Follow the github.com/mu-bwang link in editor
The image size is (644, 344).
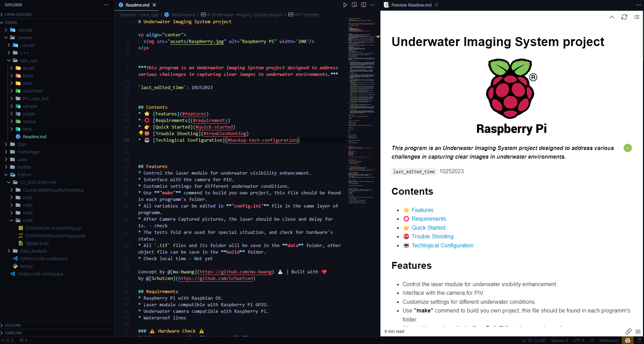(x=236, y=272)
